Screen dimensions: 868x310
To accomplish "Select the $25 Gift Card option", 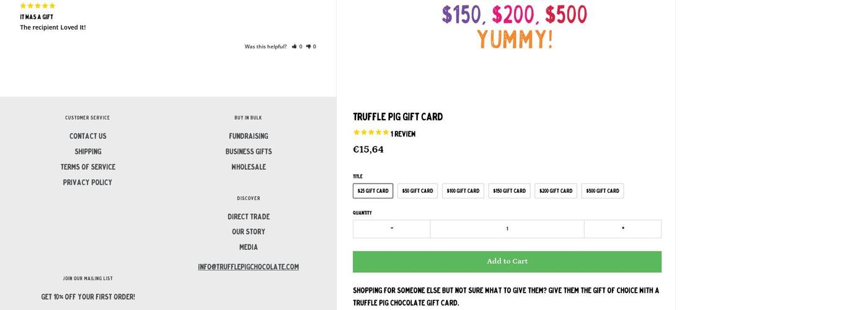I will pos(373,191).
